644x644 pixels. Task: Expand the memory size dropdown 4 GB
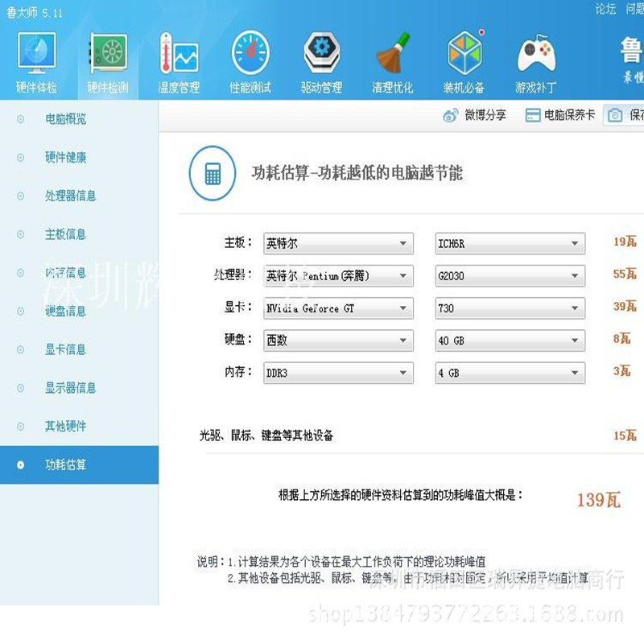tap(510, 373)
